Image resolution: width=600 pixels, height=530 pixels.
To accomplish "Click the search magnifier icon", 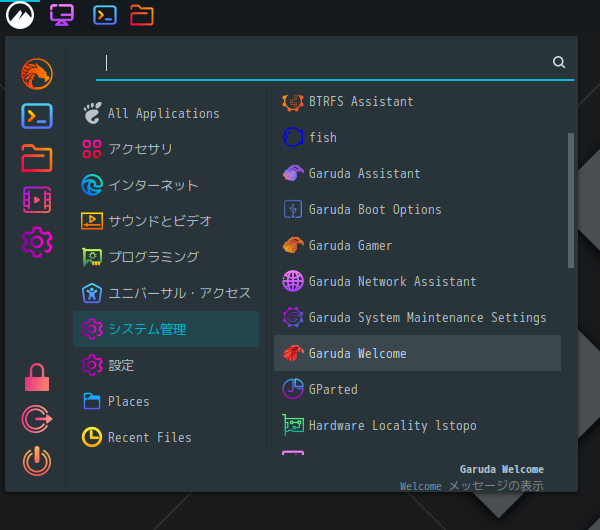I will pyautogui.click(x=559, y=62).
